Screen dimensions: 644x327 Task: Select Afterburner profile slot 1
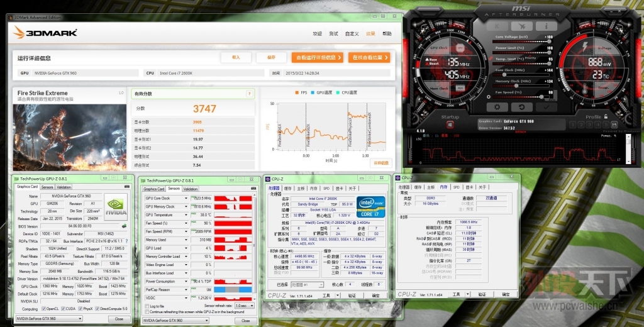572,125
